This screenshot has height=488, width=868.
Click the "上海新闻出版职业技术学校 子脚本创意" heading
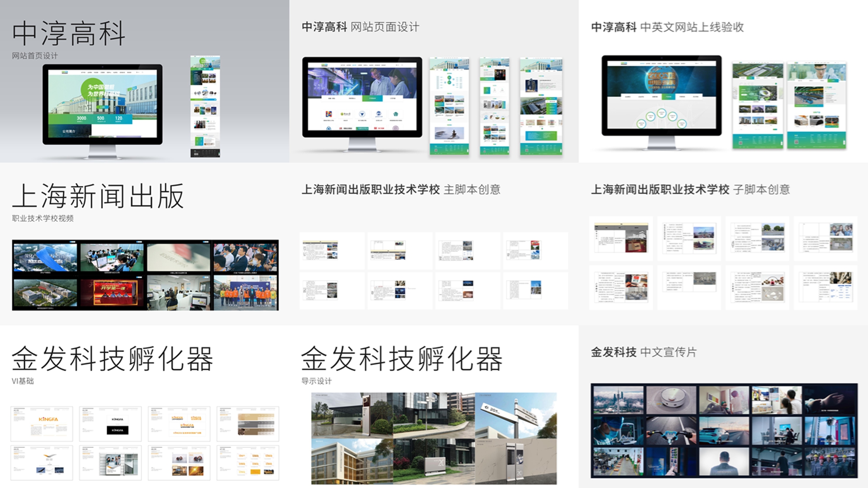690,190
